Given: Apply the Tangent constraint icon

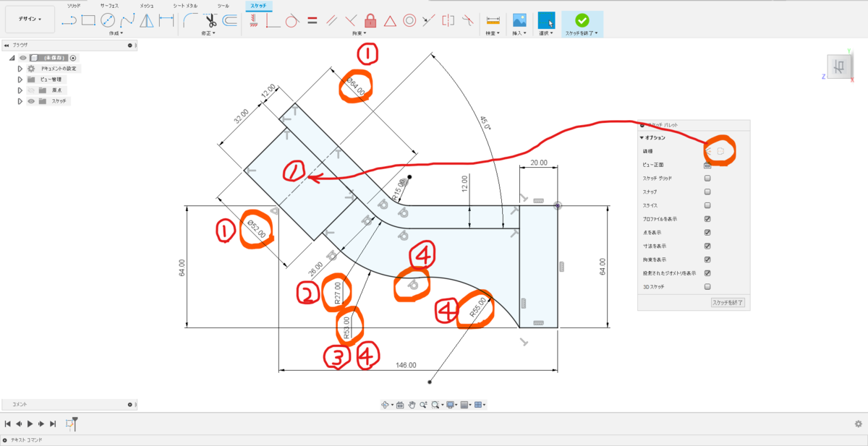Looking at the screenshot, I should (292, 20).
